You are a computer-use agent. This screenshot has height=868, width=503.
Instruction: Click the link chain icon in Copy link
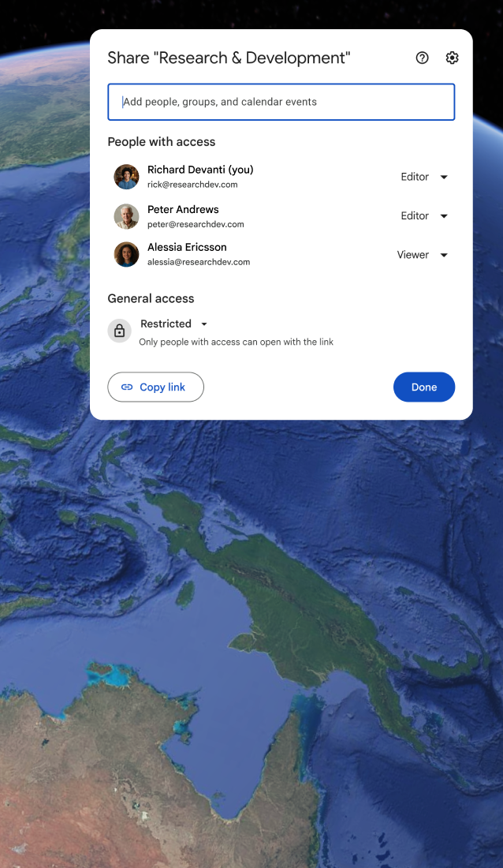[127, 387]
